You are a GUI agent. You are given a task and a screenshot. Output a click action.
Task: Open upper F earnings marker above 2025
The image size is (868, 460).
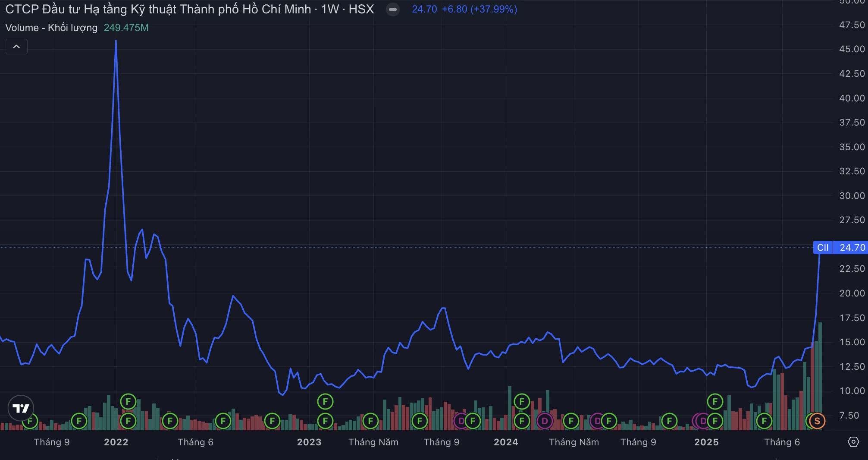(x=715, y=402)
